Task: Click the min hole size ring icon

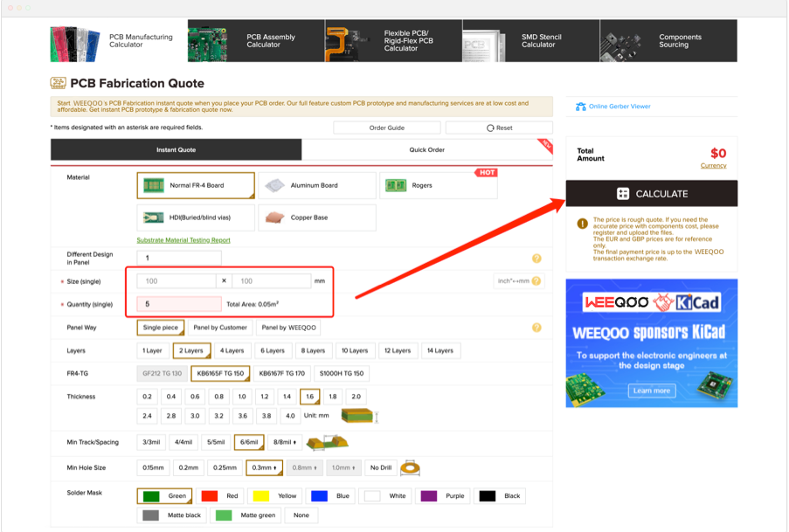Action: 410,468
